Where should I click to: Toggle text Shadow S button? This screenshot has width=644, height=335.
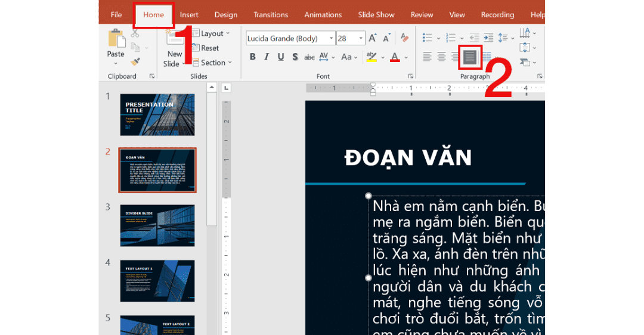295,57
